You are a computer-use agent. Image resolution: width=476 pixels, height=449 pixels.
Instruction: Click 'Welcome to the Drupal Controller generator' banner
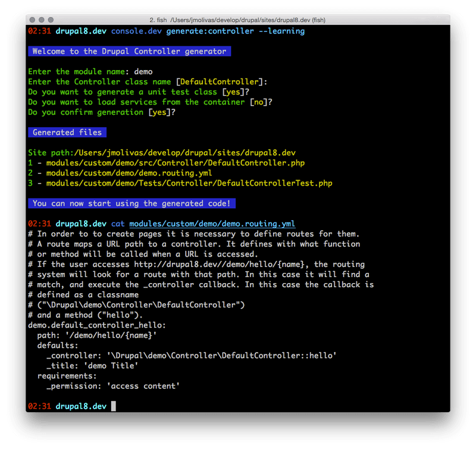point(129,51)
